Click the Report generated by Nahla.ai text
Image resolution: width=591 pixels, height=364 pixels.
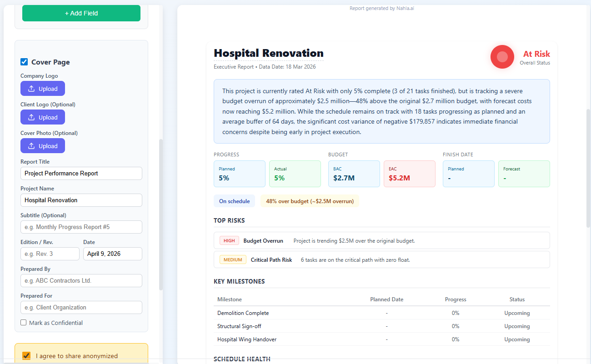(382, 8)
